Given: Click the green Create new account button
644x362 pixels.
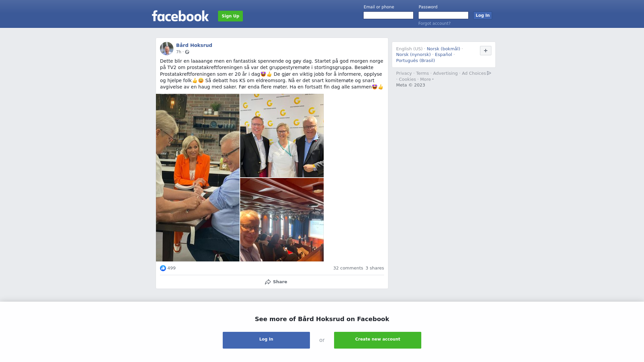Looking at the screenshot, I should click(x=378, y=340).
